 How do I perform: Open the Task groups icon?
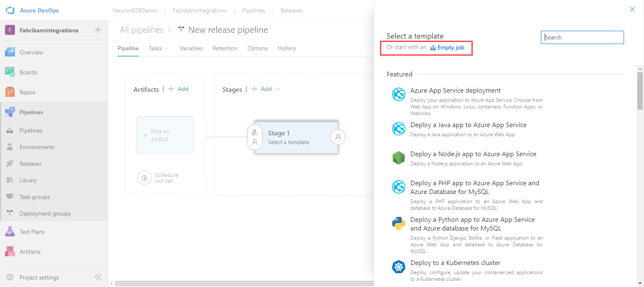point(10,197)
